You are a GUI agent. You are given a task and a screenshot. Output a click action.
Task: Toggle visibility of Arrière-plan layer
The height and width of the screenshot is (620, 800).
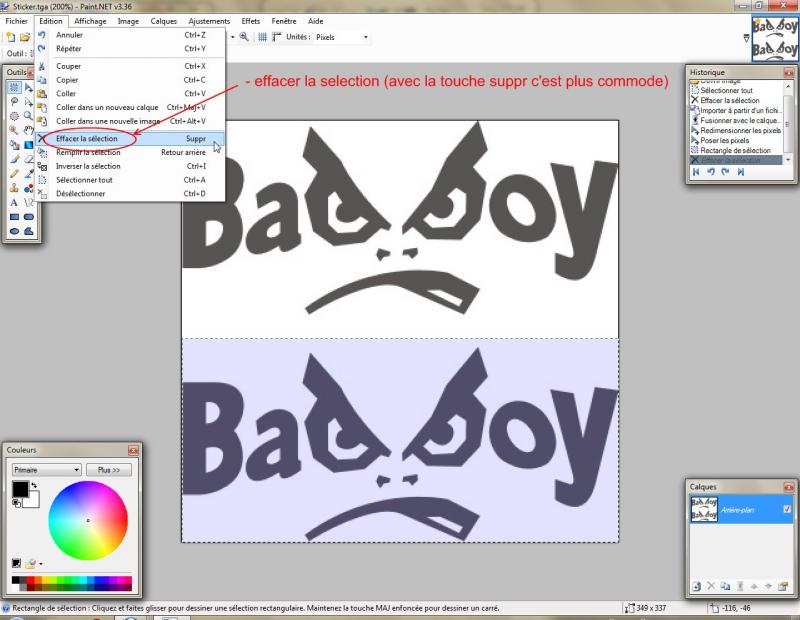pos(787,509)
